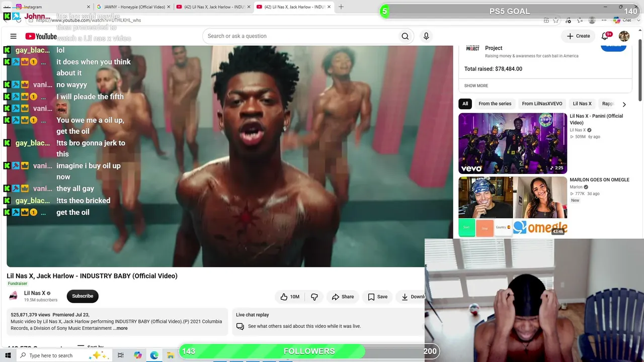
Task: Click the INDUSTRY BABY (Official Video) title
Action: point(92,276)
